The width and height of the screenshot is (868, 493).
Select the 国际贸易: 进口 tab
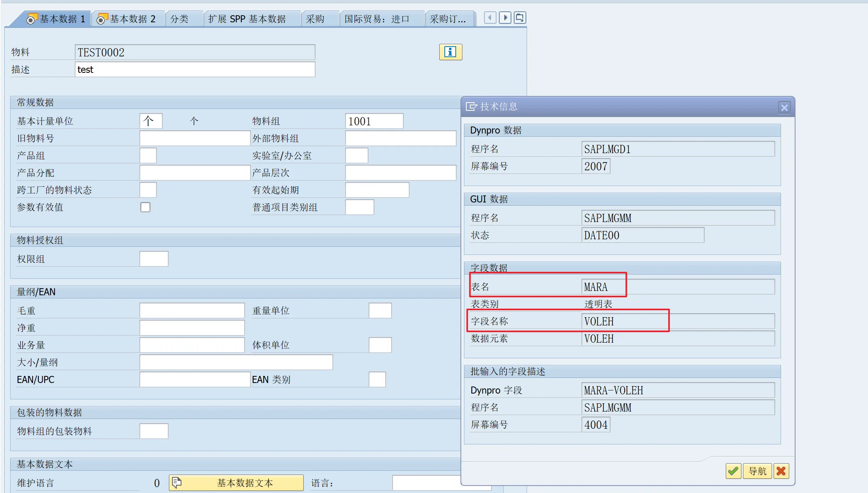(x=377, y=19)
